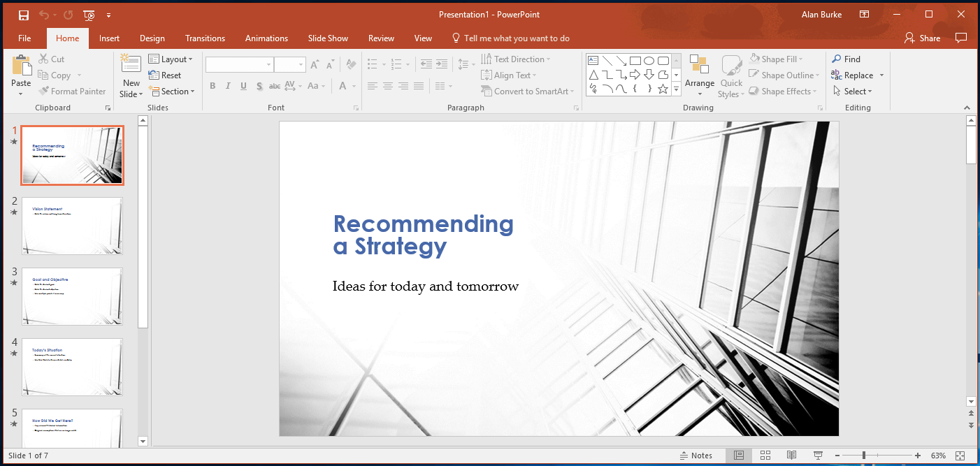Switch to the Insert ribbon tab
The height and width of the screenshot is (466, 980).
[x=109, y=38]
